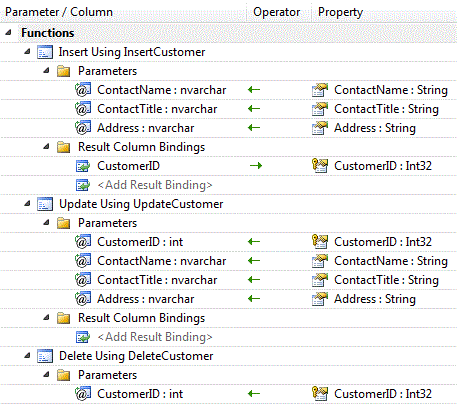
Task: Collapse the Parameters folder under Update Using UpdateCustomer
Action: (46, 223)
